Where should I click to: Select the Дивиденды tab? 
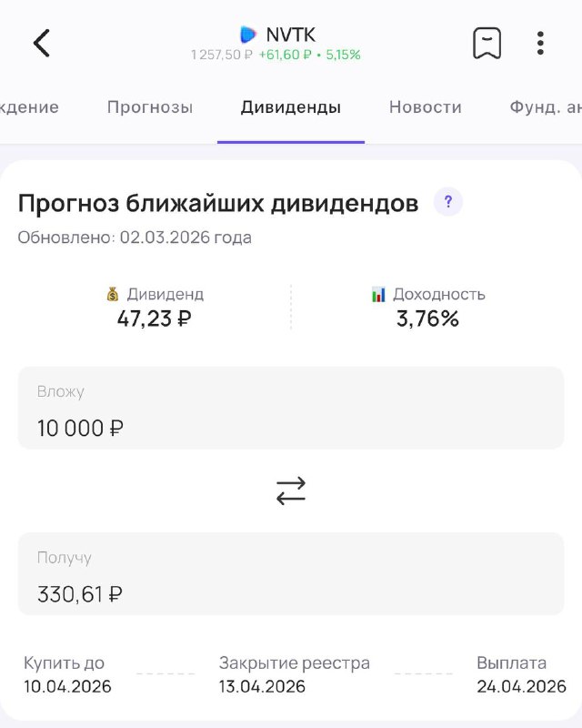(291, 107)
